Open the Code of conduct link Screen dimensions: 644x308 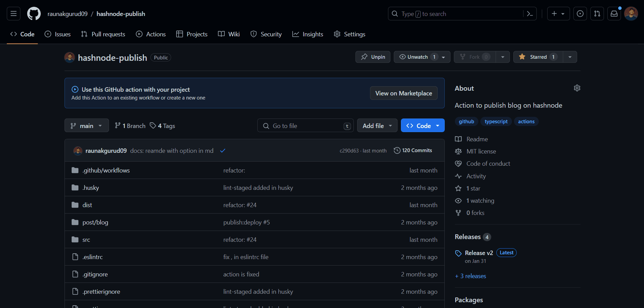coord(482,163)
